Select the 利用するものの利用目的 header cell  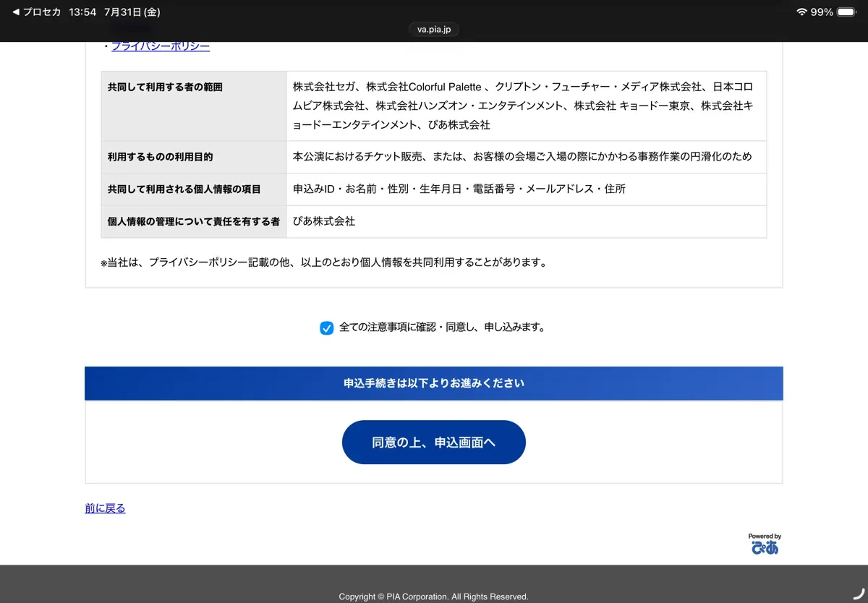pos(194,157)
